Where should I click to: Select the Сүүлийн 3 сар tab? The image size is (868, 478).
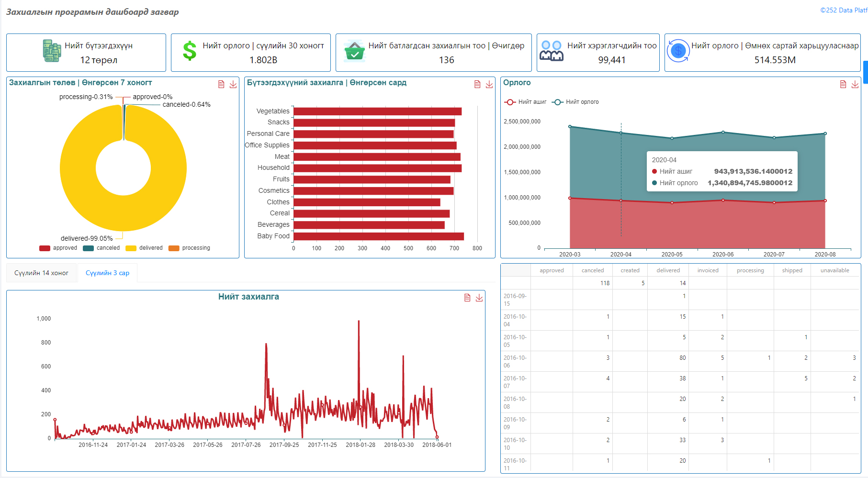coord(107,273)
